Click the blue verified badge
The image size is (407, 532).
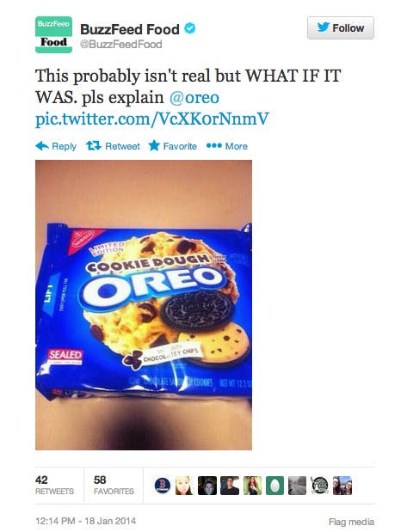click(189, 28)
